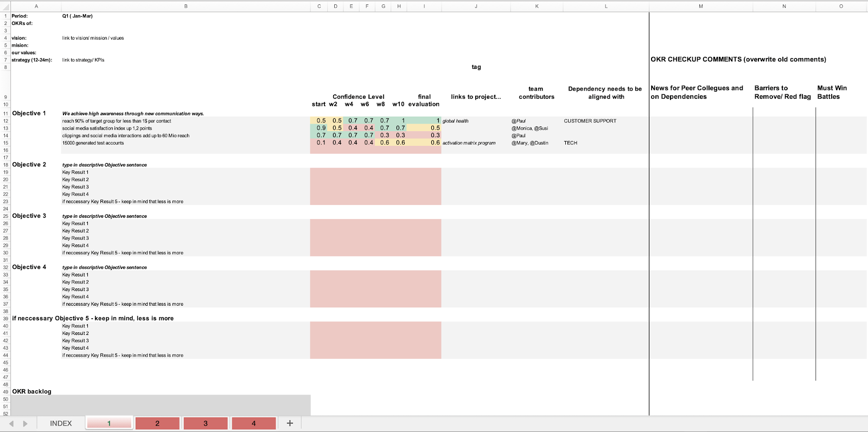Click the 'link to strategy/ KPIs' cell

coord(83,60)
